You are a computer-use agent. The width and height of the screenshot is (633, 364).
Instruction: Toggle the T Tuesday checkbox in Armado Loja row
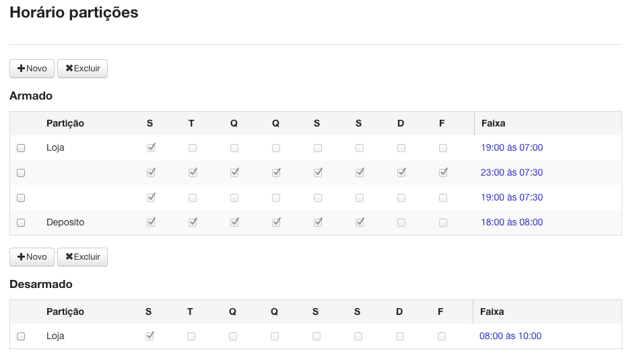pos(193,148)
